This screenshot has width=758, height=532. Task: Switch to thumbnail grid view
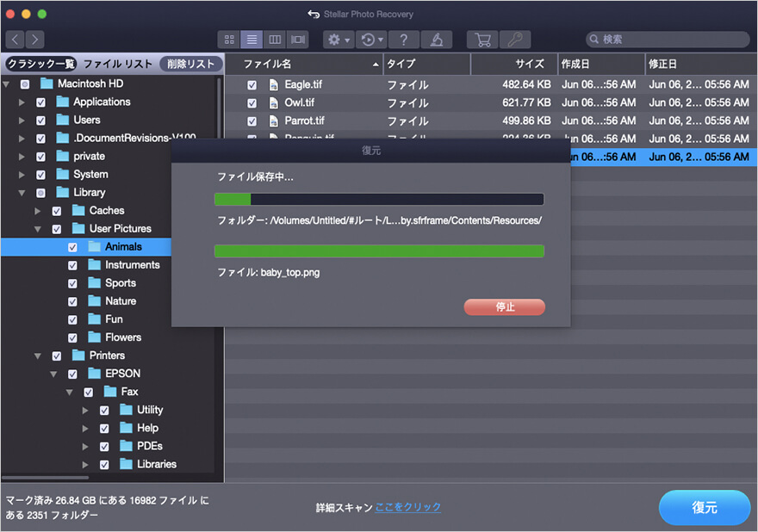[229, 40]
